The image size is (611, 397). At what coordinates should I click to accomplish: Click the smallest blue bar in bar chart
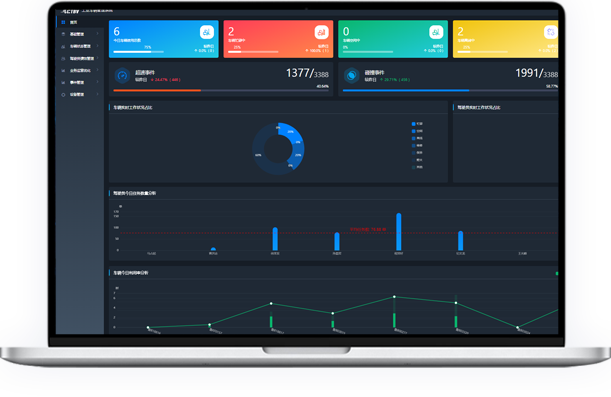pyautogui.click(x=213, y=249)
